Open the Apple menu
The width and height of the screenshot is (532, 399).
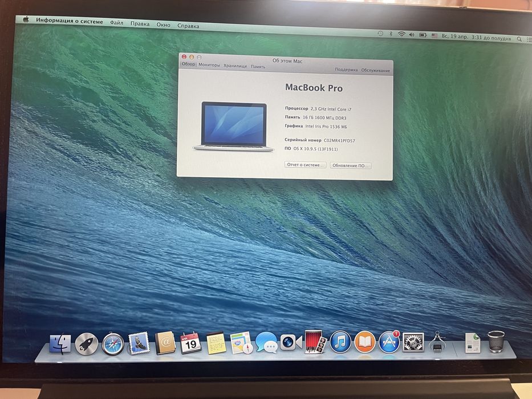[x=26, y=19]
